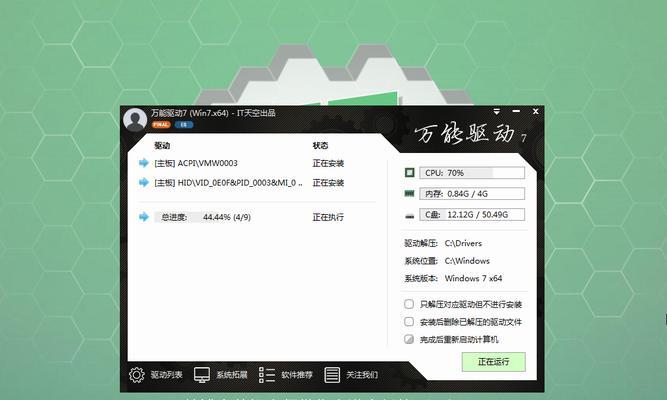The width and height of the screenshot is (667, 400).
Task: Click the memory module icon
Action: pos(409,194)
